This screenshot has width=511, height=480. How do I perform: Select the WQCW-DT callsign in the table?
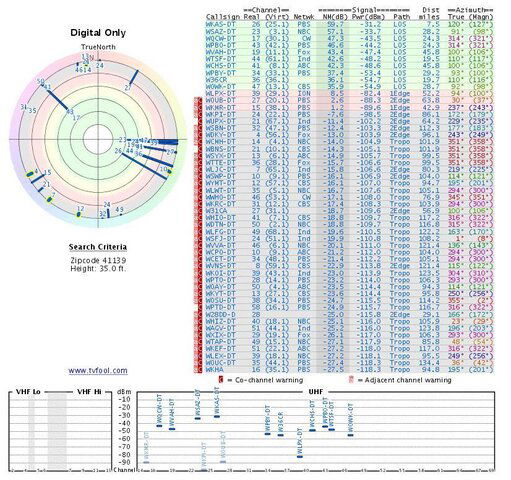(220, 38)
